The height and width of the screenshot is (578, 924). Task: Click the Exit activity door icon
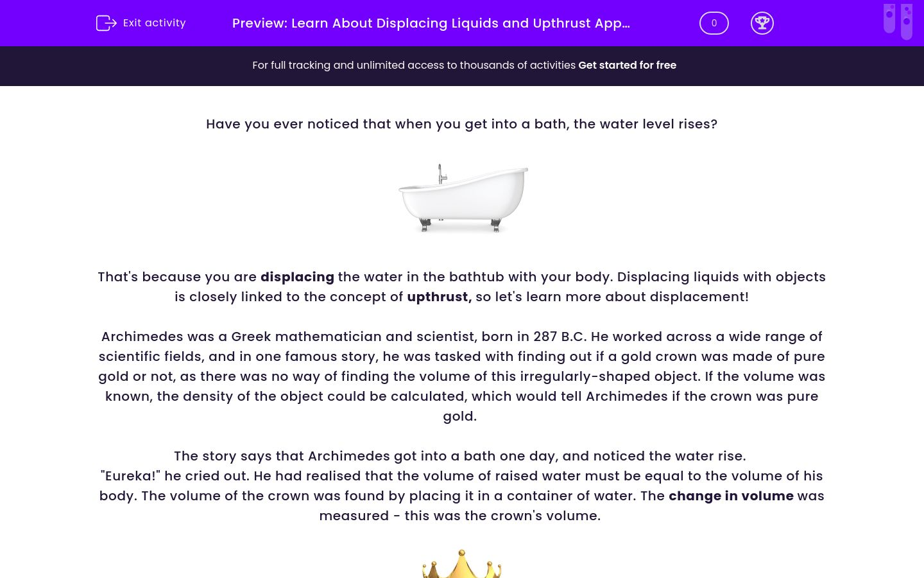point(106,23)
